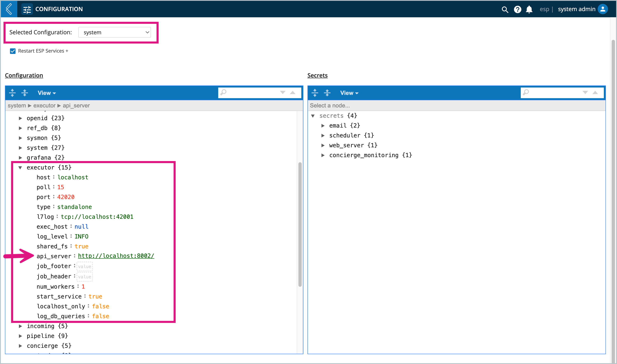617x364 pixels.
Task: Click the Configuration section heading
Action: (24, 75)
